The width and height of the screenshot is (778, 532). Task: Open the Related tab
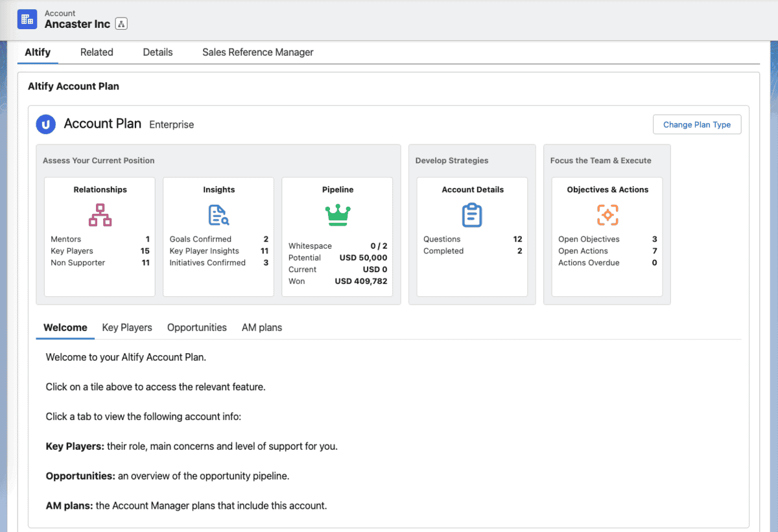pyautogui.click(x=97, y=52)
